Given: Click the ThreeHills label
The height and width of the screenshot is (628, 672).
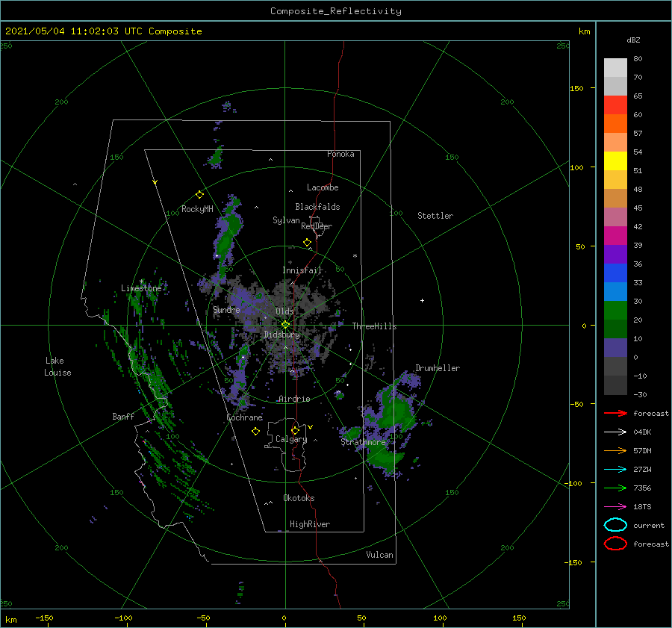Looking at the screenshot, I should pyautogui.click(x=374, y=326).
